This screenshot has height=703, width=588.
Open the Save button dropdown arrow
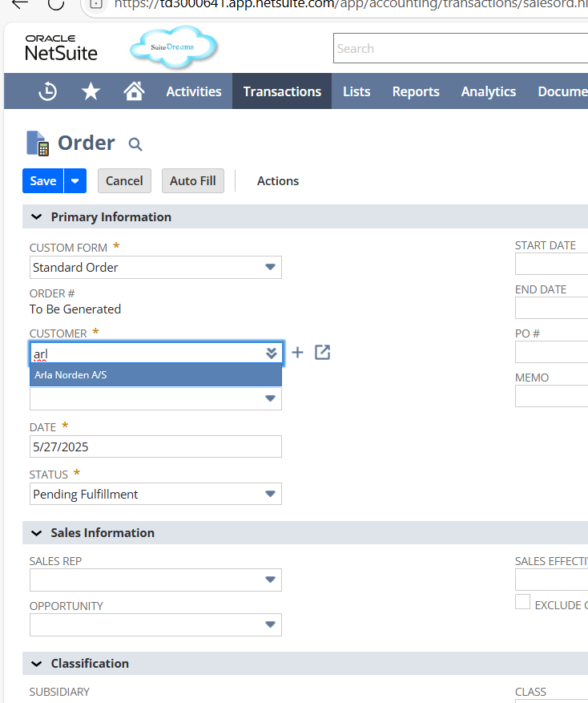[75, 181]
